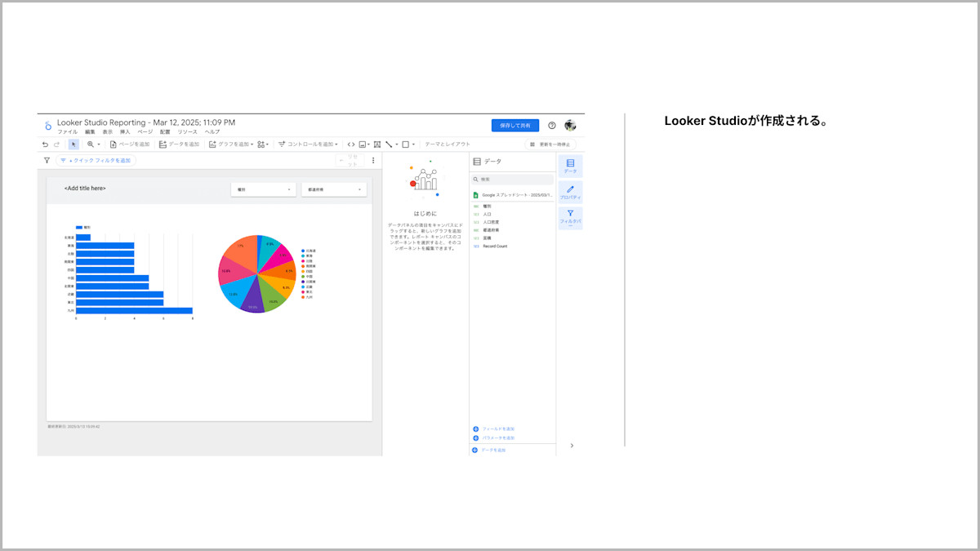Open the コントロールを追加 dropdown
Image resolution: width=980 pixels, height=551 pixels.
click(308, 144)
